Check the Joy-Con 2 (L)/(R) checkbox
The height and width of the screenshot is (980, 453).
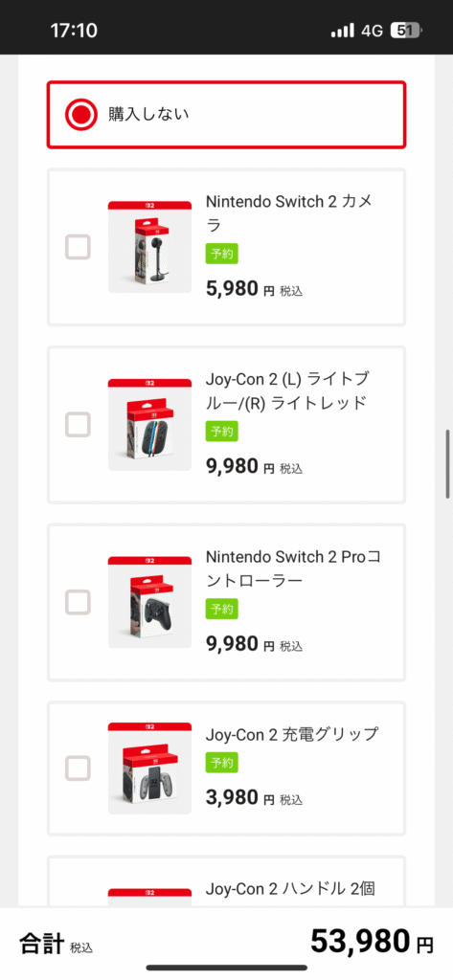[79, 424]
